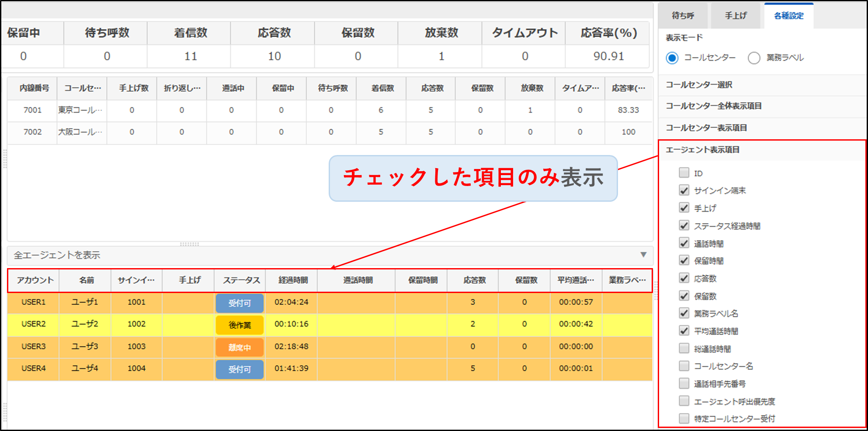
Task: Switch to the 手上げ tab
Action: (736, 16)
